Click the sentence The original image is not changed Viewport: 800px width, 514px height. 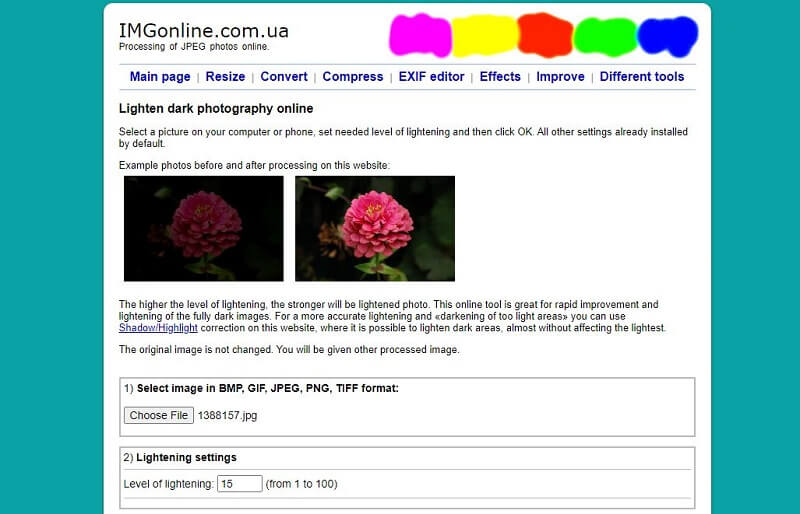pyautogui.click(x=195, y=350)
